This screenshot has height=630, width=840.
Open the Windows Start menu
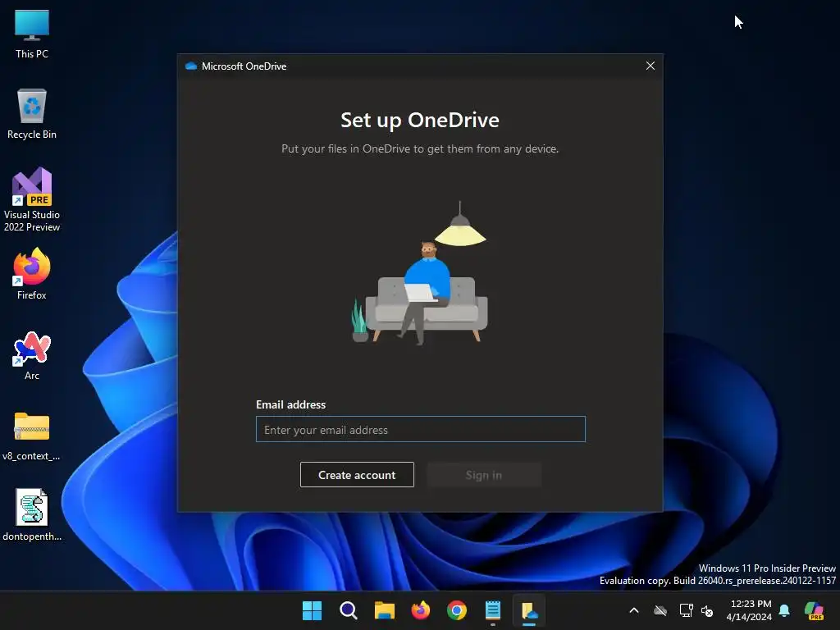(312, 610)
